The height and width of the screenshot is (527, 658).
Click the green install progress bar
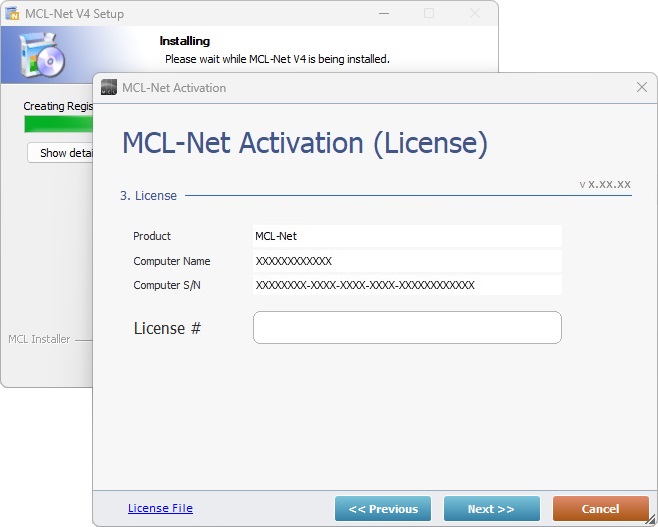click(x=58, y=124)
